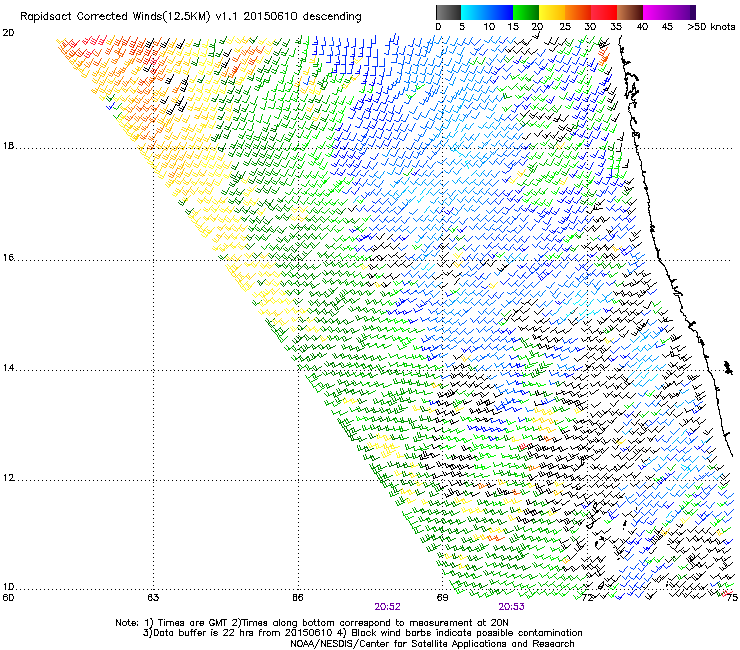This screenshot has width=740, height=650.
Task: Click longitude axis label 69
Action: [442, 598]
